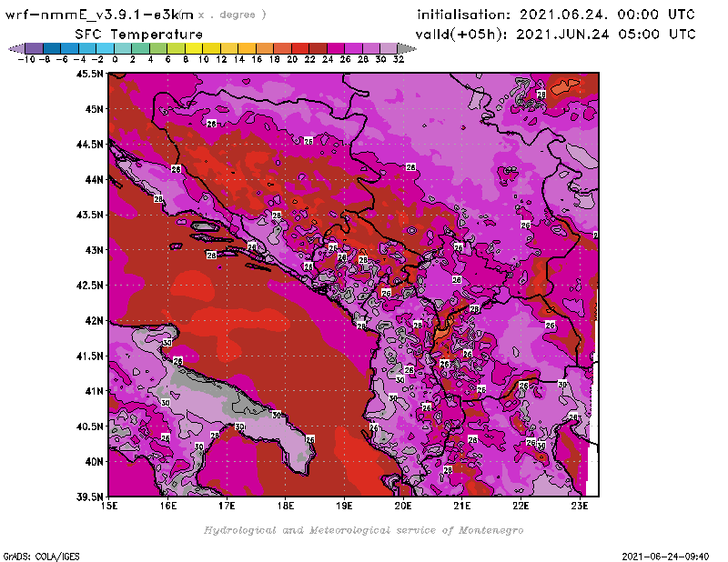The width and height of the screenshot is (728, 562).
Task: Click the legend swatch between -6 and -4
Action: click(70, 48)
